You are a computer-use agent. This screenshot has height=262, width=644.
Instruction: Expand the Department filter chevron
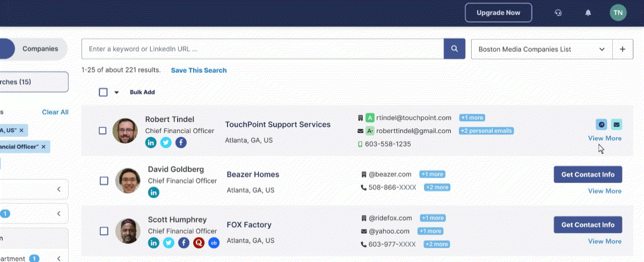[58, 259]
